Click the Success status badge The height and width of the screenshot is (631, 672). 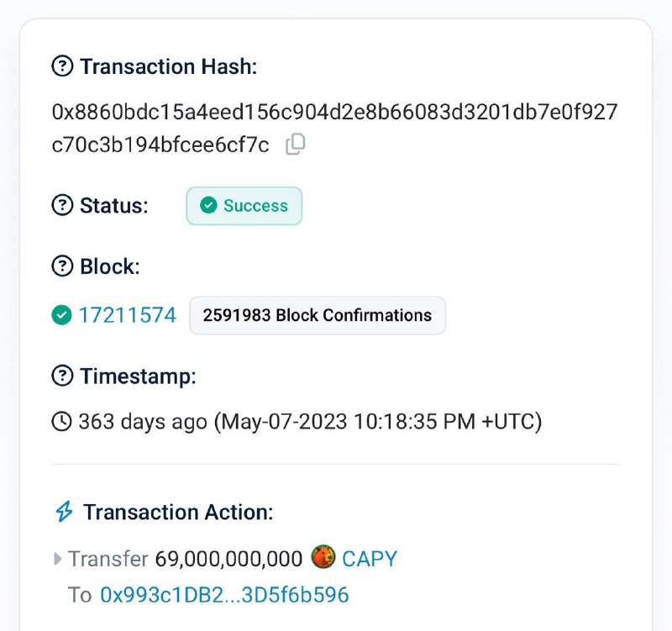click(244, 206)
